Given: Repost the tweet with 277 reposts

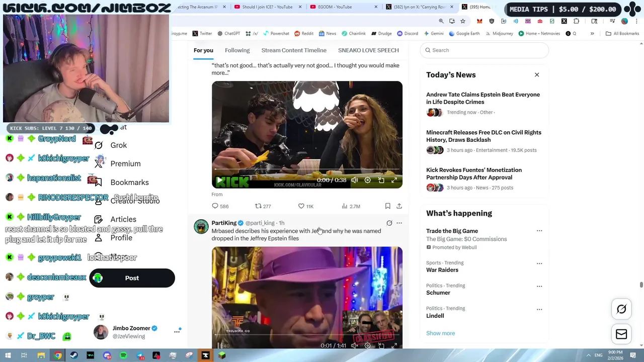Looking at the screenshot, I should tap(263, 206).
